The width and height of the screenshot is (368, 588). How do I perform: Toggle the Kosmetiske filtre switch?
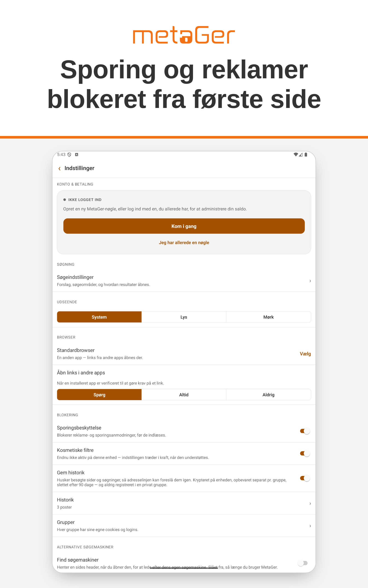305,453
